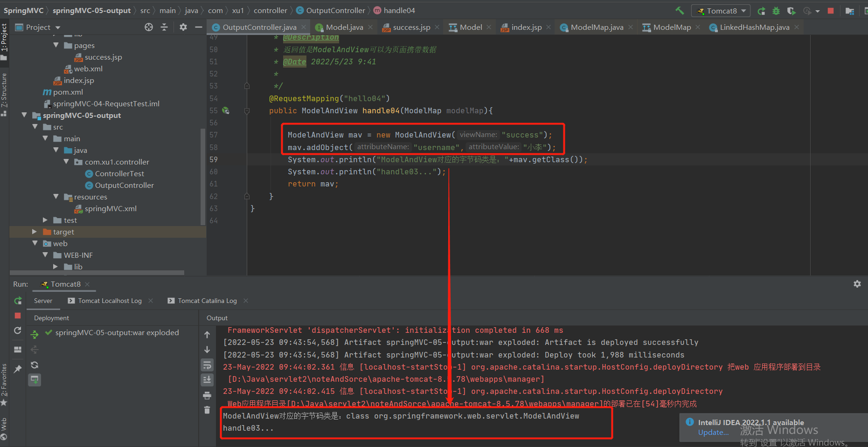The image size is (868, 447).
Task: Toggle the 1: Project tool window
Action: (4, 42)
